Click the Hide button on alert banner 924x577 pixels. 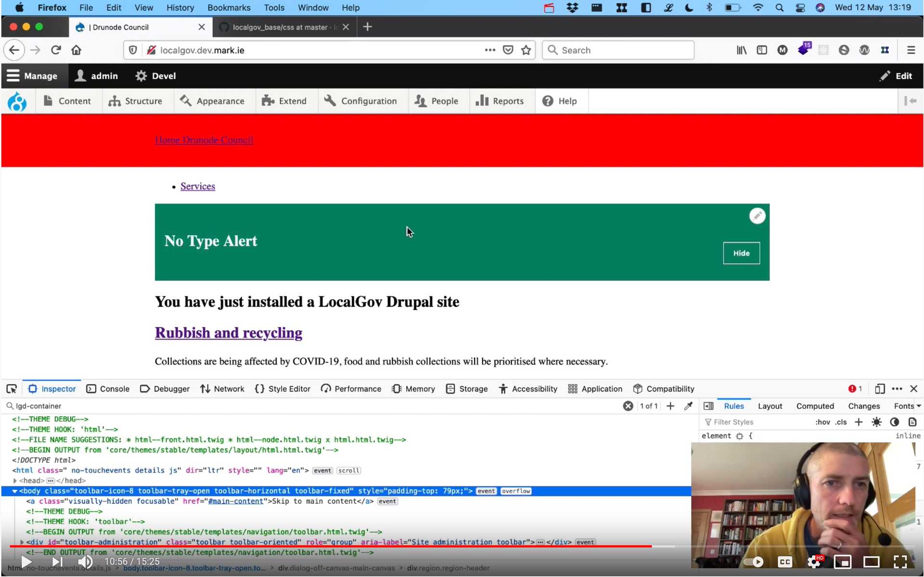741,253
